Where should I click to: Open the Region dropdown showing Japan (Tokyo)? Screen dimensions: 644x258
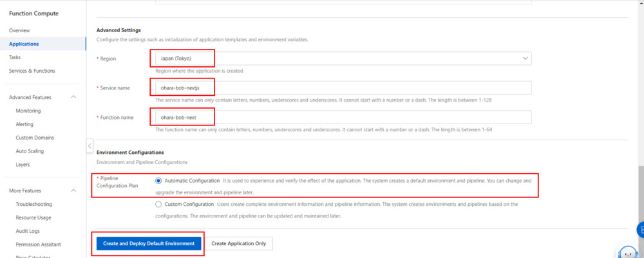pyautogui.click(x=343, y=59)
